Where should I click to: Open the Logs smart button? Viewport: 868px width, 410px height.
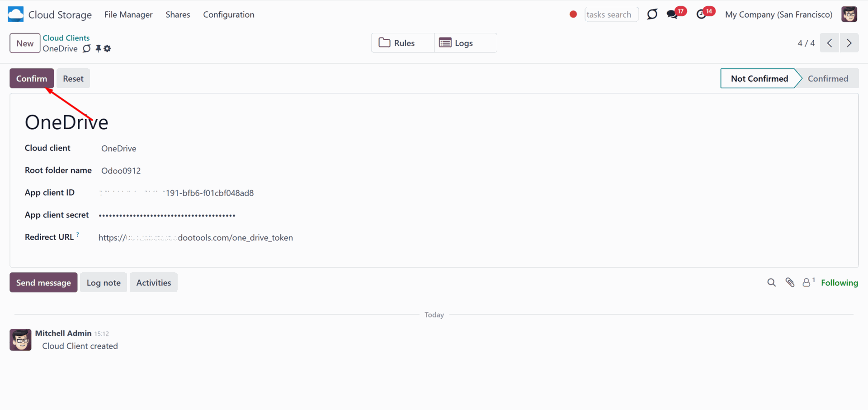click(466, 43)
